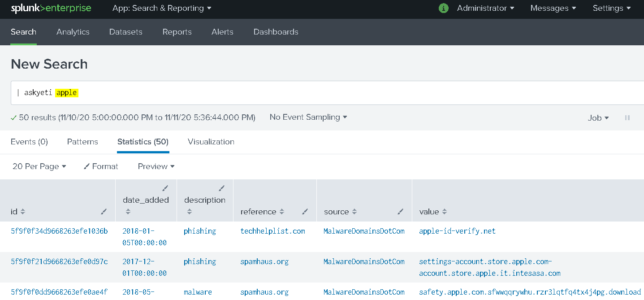The height and width of the screenshot is (300, 644).
Task: Click pencil edit icon on id column
Action: 104,211
